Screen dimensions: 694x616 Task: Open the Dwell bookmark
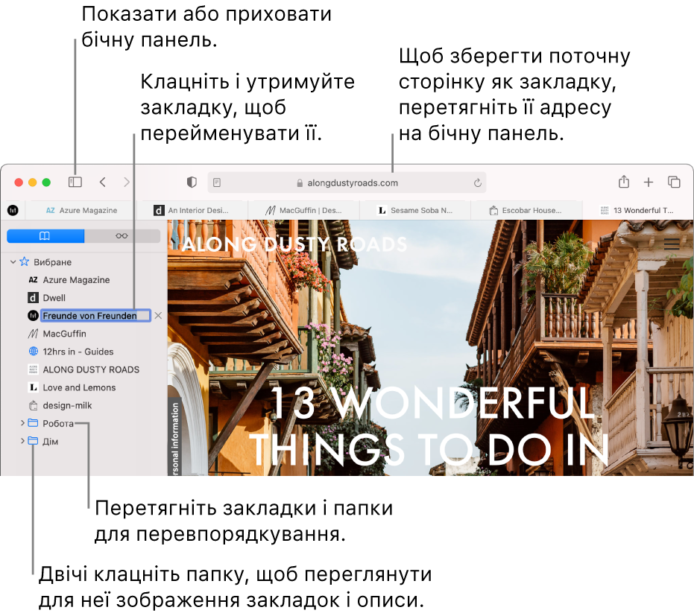46,298
